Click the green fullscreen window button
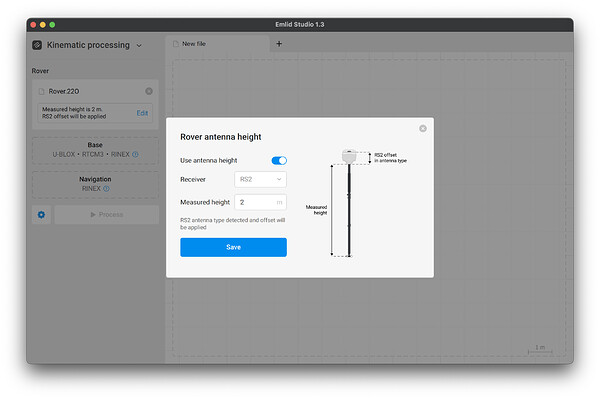This screenshot has width=600, height=398. 52,24
